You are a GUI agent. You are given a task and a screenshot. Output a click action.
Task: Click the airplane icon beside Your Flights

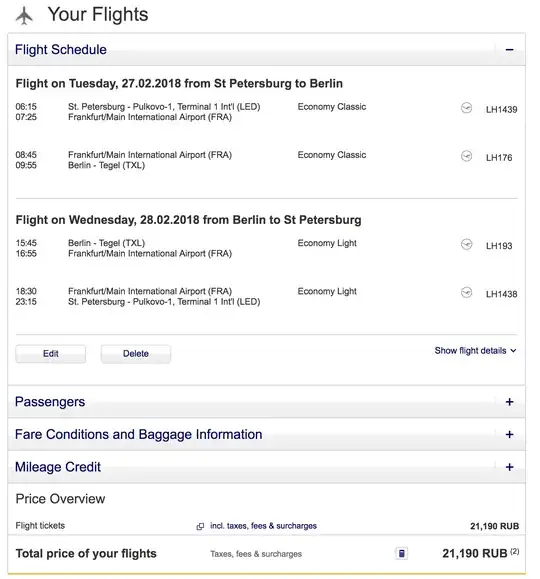pyautogui.click(x=24, y=16)
